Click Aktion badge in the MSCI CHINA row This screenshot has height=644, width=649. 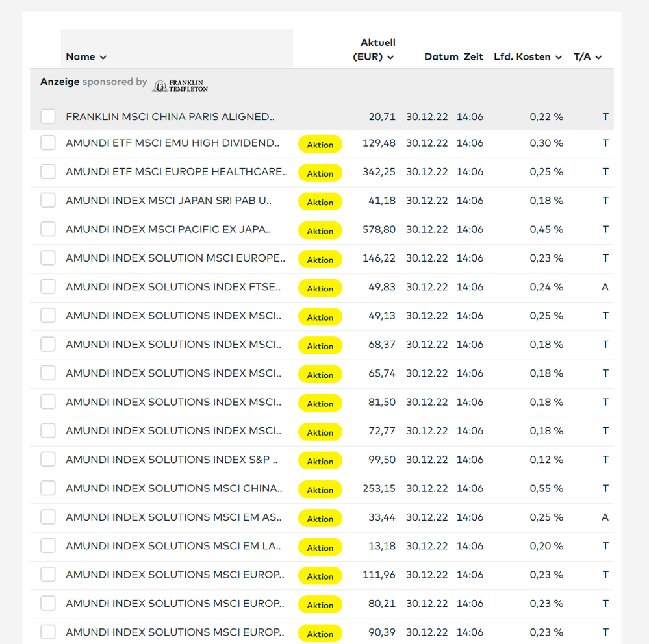coord(320,489)
